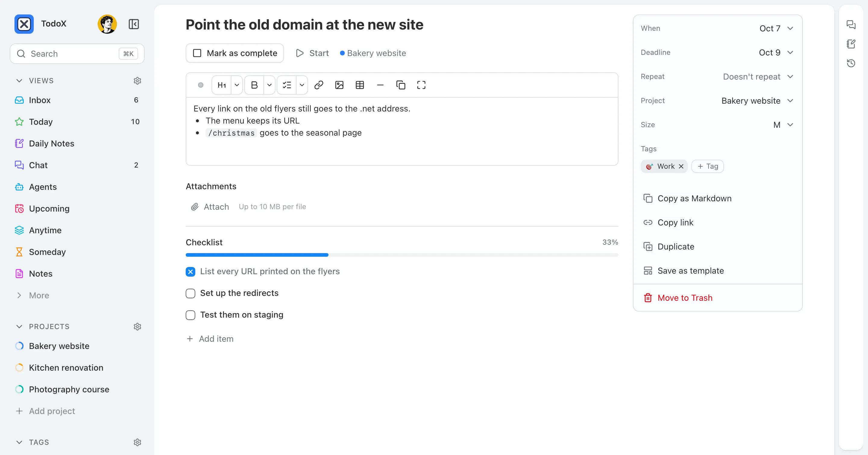The image size is (868, 455).
Task: Click the checklist progress bar
Action: [x=402, y=255]
